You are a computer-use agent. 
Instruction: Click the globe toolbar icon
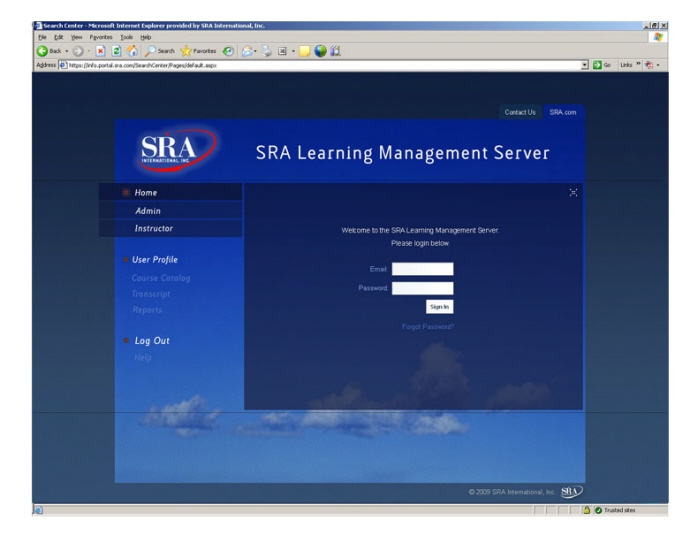click(x=320, y=51)
